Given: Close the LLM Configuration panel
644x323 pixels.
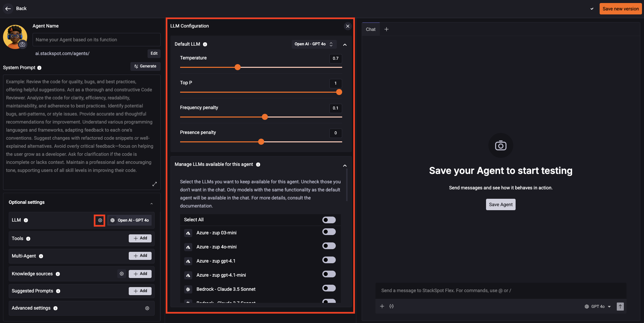Looking at the screenshot, I should [348, 26].
